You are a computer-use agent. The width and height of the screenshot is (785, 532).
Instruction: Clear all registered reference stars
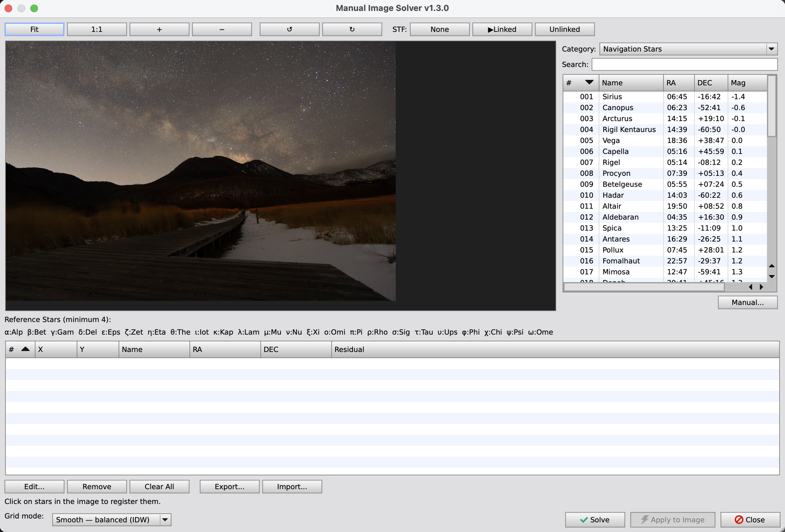[160, 486]
